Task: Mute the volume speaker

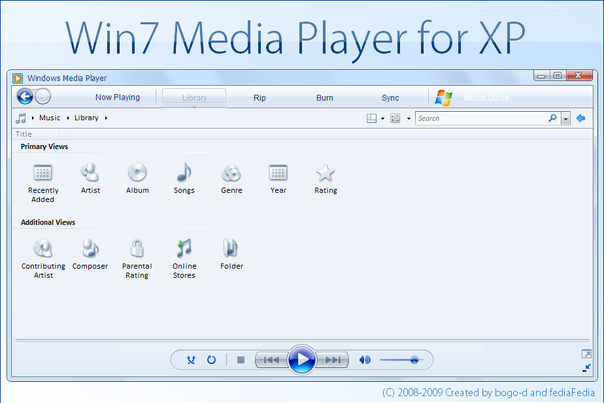Action: coord(365,360)
